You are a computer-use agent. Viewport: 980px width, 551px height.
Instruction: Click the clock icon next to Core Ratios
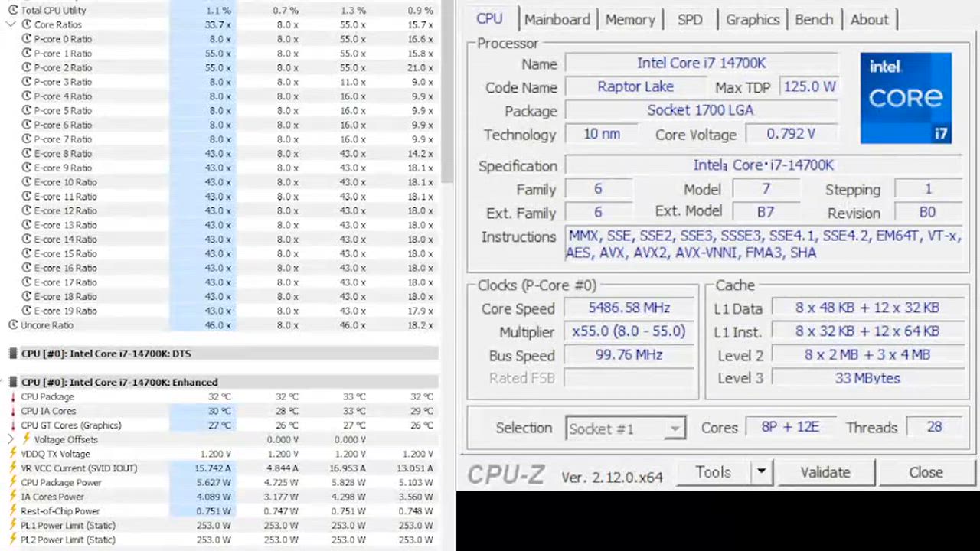click(x=26, y=24)
